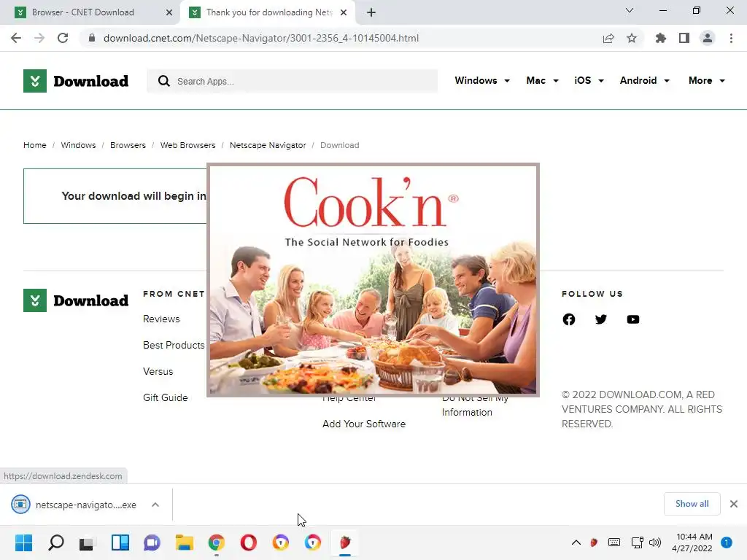Click the address bar URL

(261, 38)
